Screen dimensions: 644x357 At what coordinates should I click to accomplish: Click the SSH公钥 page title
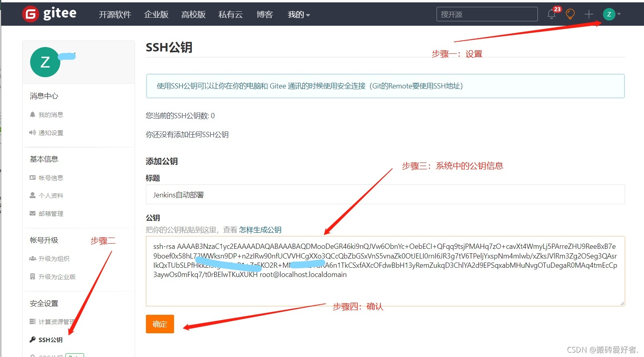[x=169, y=47]
